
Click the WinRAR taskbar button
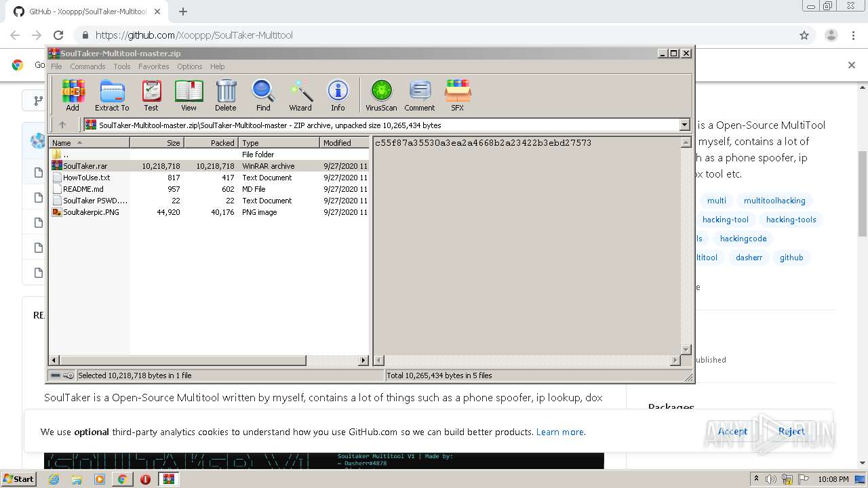click(168, 479)
